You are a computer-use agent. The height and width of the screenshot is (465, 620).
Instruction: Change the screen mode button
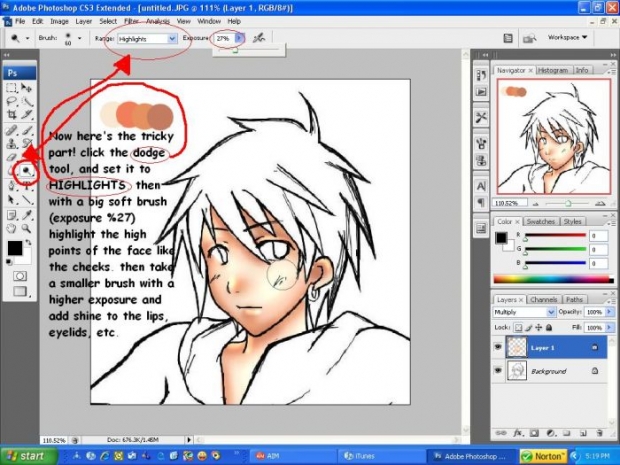coord(20,291)
